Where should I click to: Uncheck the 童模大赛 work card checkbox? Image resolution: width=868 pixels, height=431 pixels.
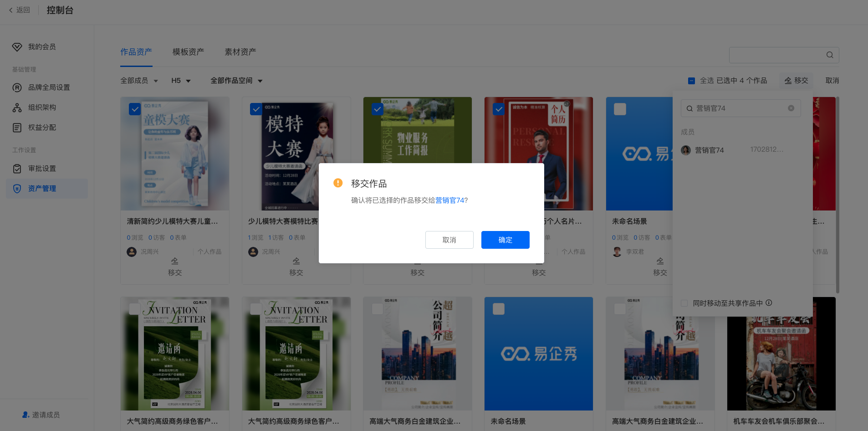[x=135, y=109]
